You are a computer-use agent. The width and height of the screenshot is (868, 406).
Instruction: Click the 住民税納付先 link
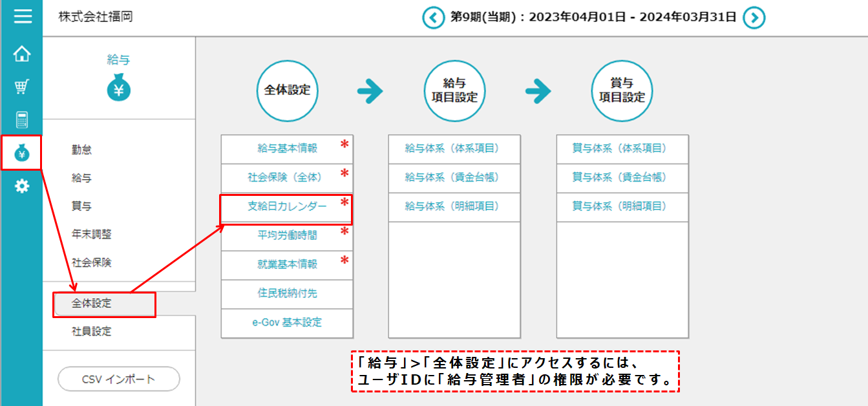tap(286, 295)
